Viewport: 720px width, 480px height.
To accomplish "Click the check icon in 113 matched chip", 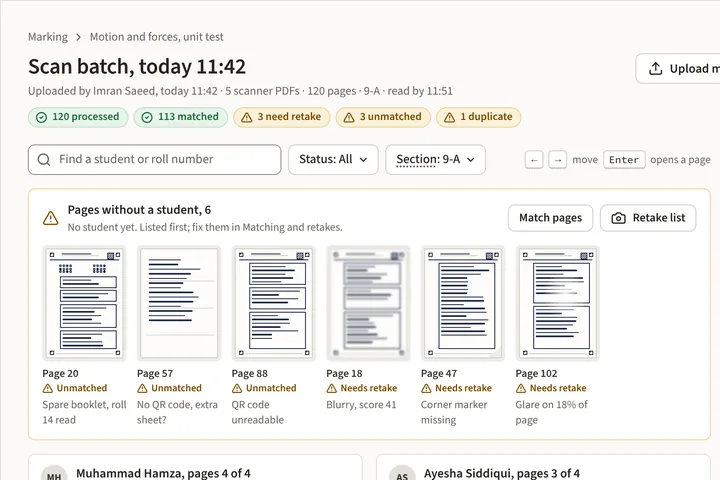I will click(x=147, y=118).
